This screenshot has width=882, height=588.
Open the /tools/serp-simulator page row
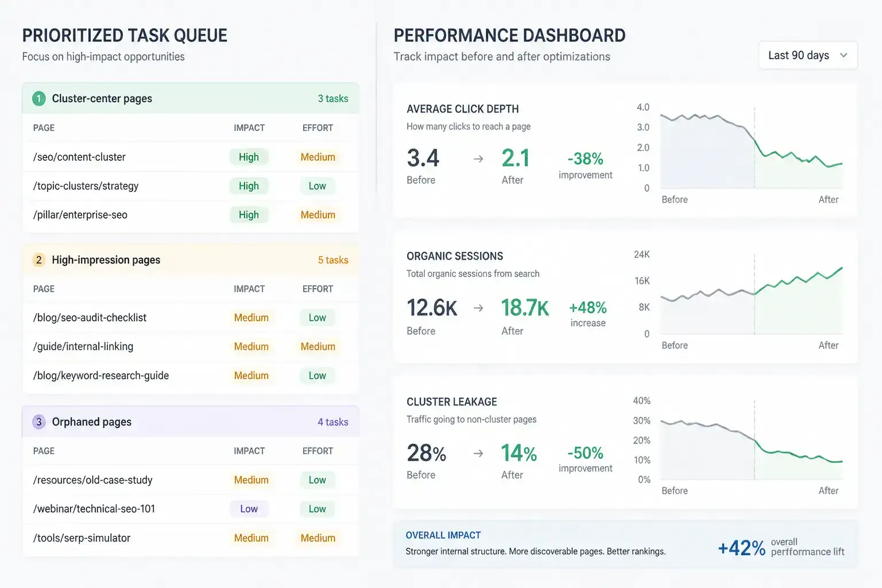191,538
